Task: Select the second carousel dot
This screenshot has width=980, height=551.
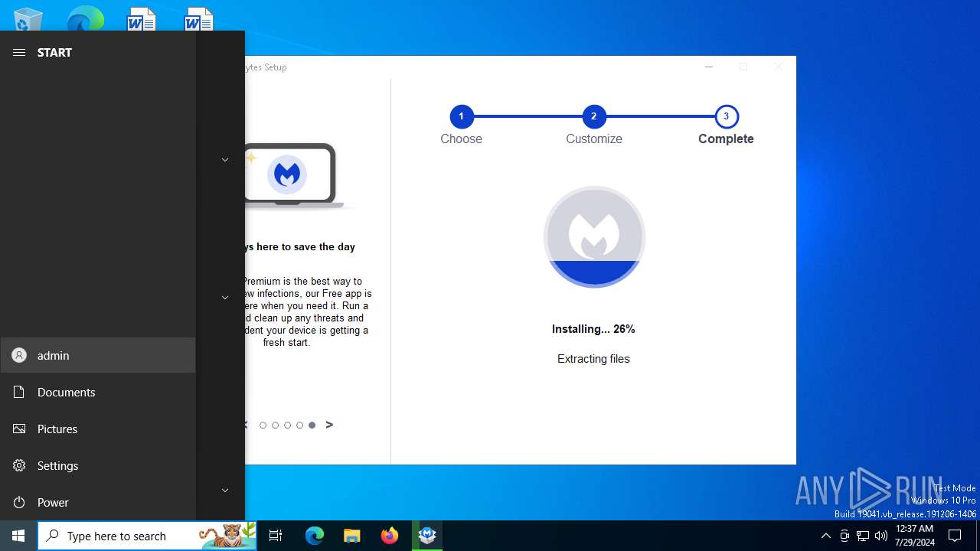Action: [x=275, y=425]
